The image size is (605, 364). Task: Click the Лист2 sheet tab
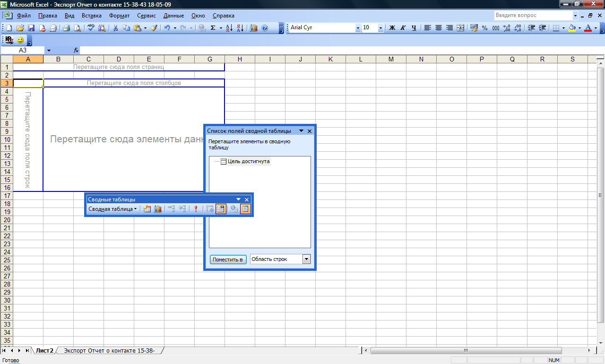[x=44, y=350]
